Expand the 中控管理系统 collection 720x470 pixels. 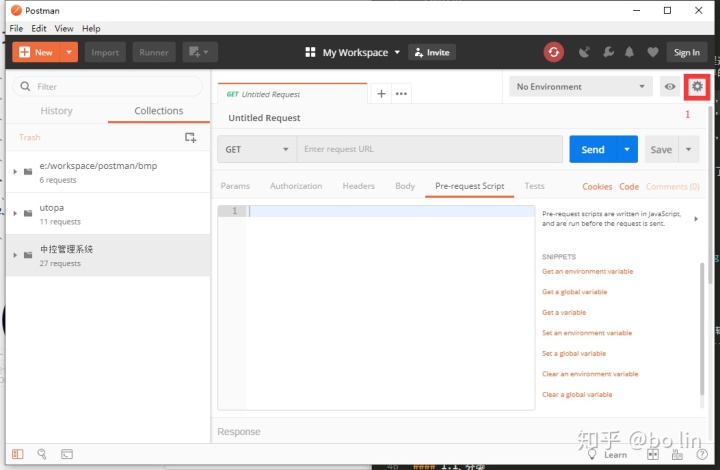tap(15, 255)
